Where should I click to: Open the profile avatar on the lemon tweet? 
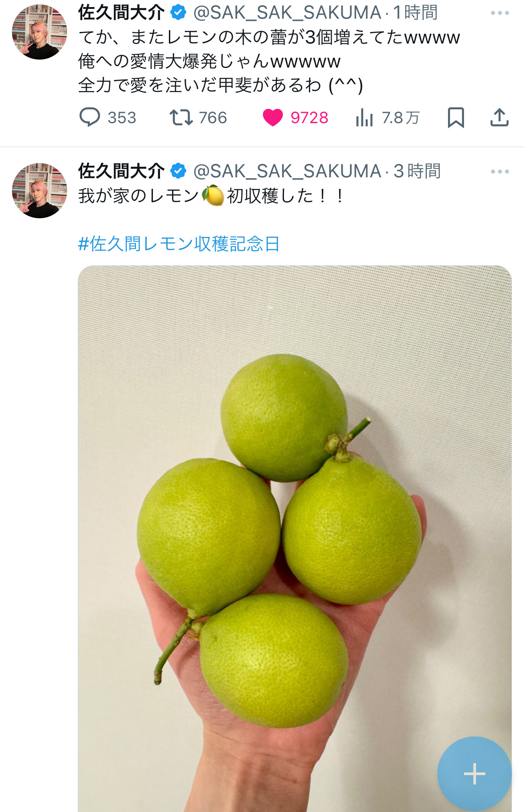pyautogui.click(x=40, y=191)
